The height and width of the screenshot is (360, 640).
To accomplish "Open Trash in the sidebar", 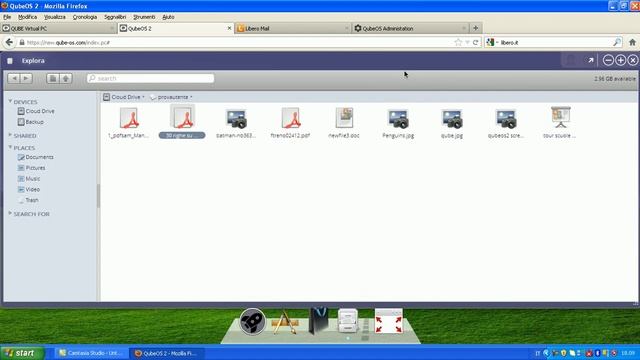I will [x=28, y=200].
